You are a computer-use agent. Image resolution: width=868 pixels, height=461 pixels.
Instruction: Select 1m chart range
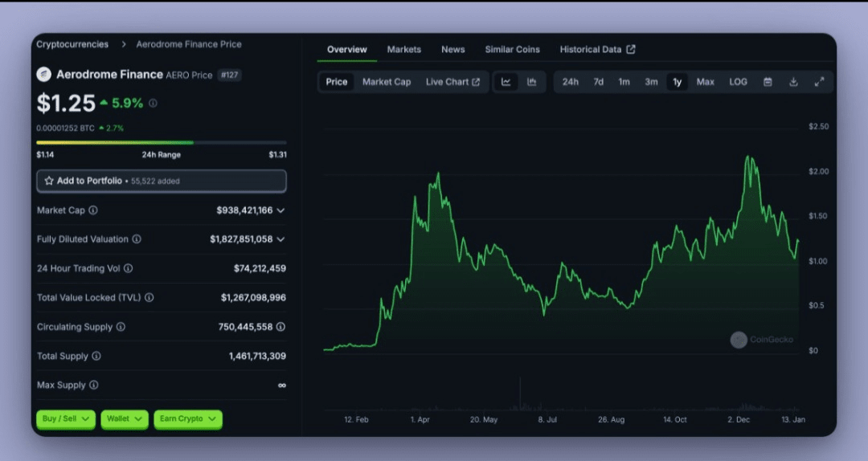click(624, 82)
